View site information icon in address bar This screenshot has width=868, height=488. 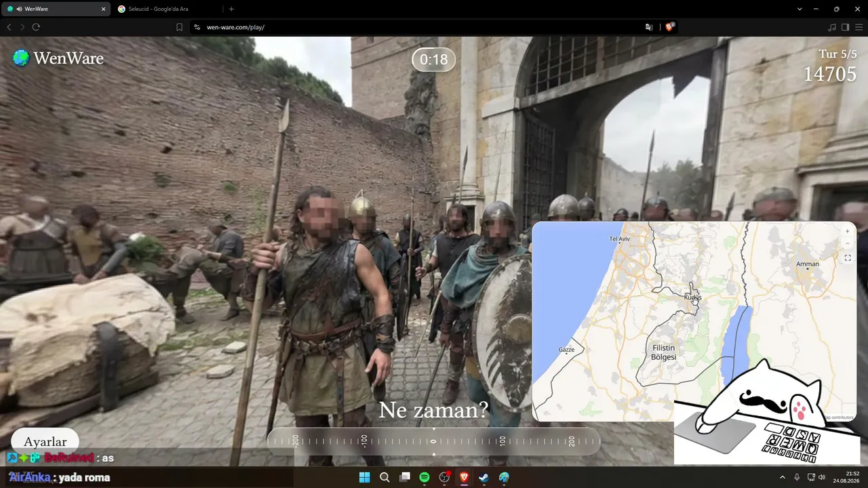click(x=197, y=27)
